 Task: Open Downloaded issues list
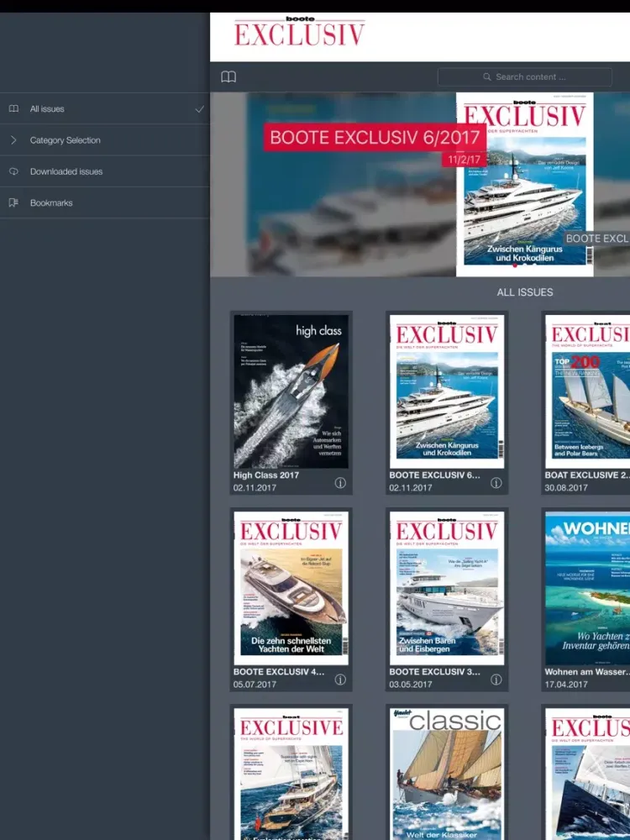pyautogui.click(x=105, y=171)
